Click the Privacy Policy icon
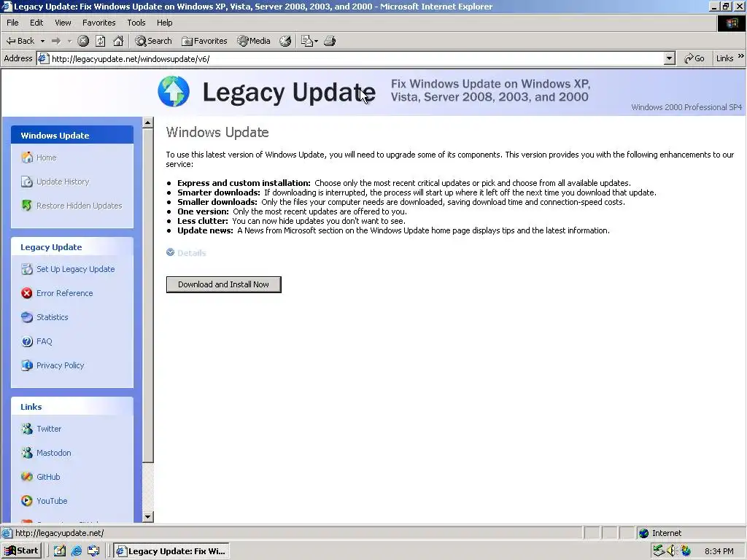747x560 pixels. 27,365
